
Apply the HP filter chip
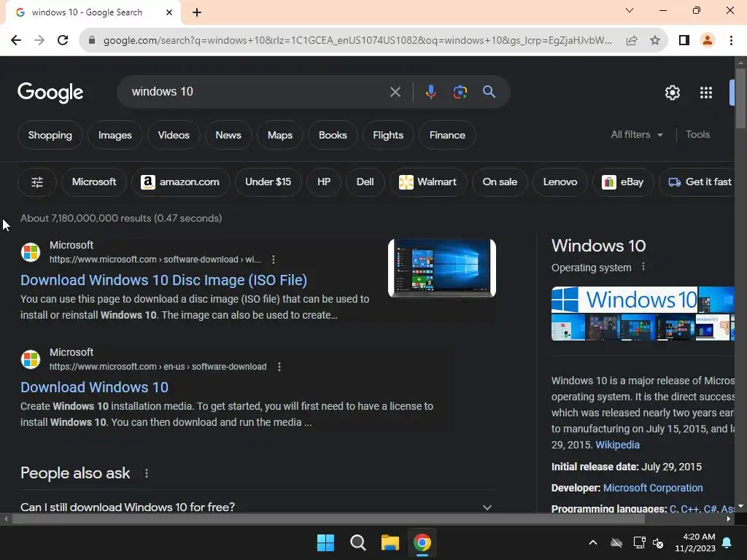(x=324, y=182)
